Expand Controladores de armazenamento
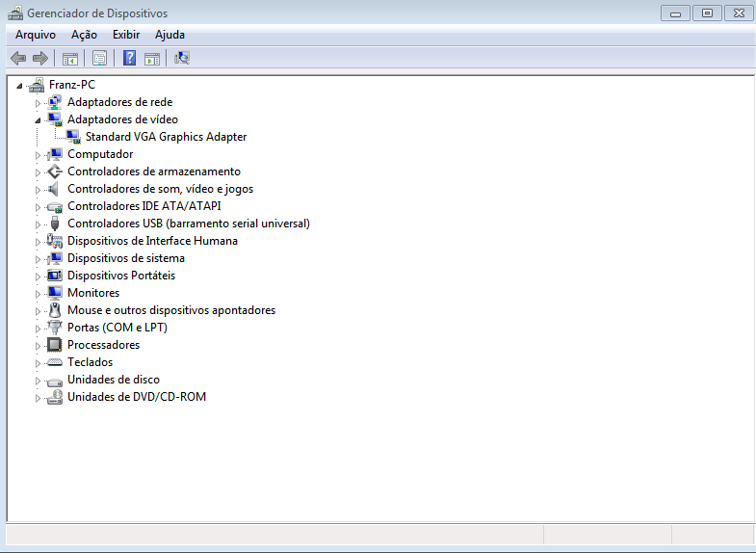The height and width of the screenshot is (553, 756). pyautogui.click(x=38, y=172)
